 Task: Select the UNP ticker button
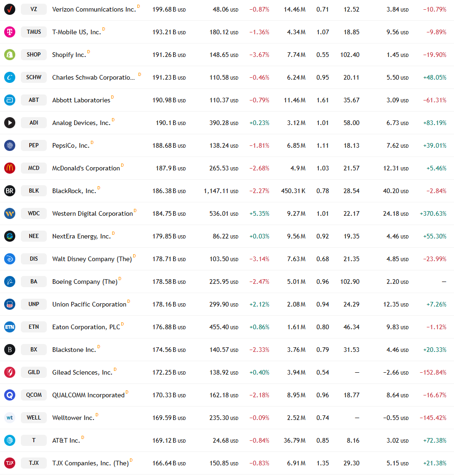coord(34,304)
